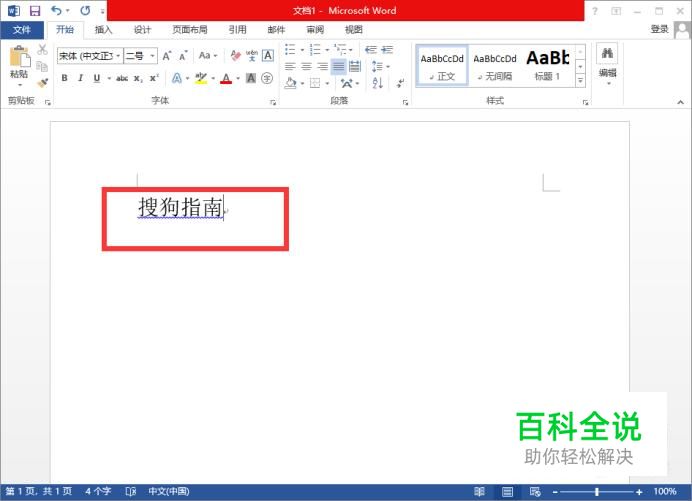Apply character border icon

pos(267,56)
